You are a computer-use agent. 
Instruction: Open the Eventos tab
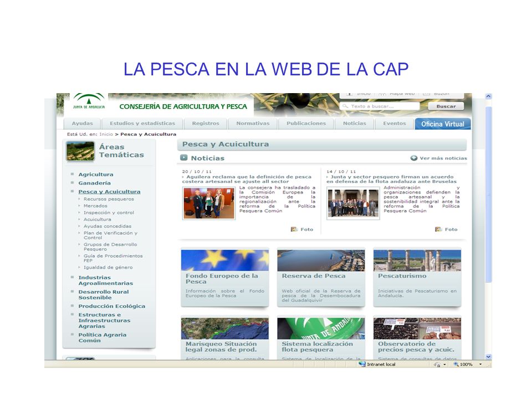click(x=395, y=124)
